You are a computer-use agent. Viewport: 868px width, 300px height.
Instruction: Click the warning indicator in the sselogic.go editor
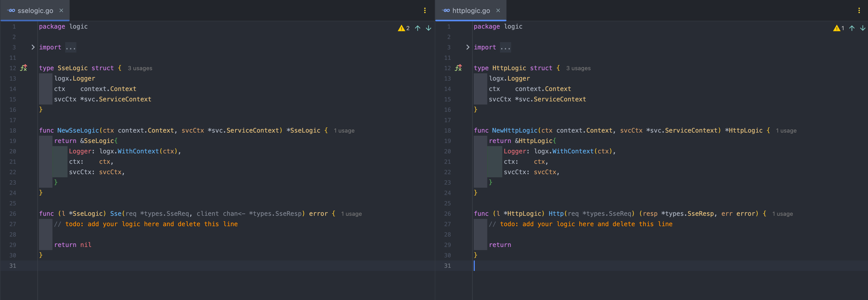(403, 28)
